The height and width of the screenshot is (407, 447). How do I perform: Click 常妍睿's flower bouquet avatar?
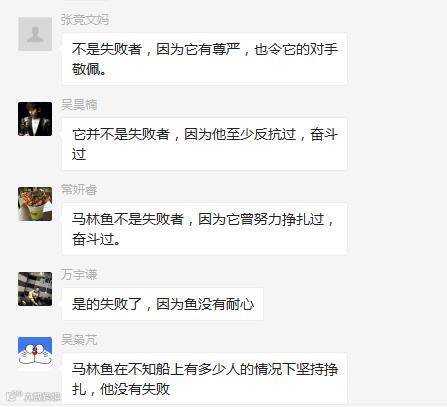(35, 204)
